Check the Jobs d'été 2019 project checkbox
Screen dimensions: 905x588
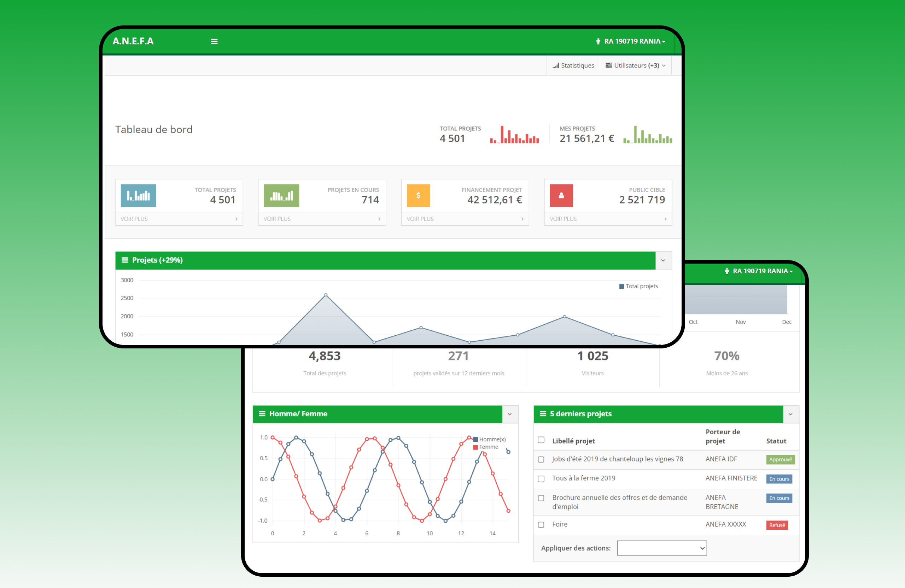coord(541,459)
